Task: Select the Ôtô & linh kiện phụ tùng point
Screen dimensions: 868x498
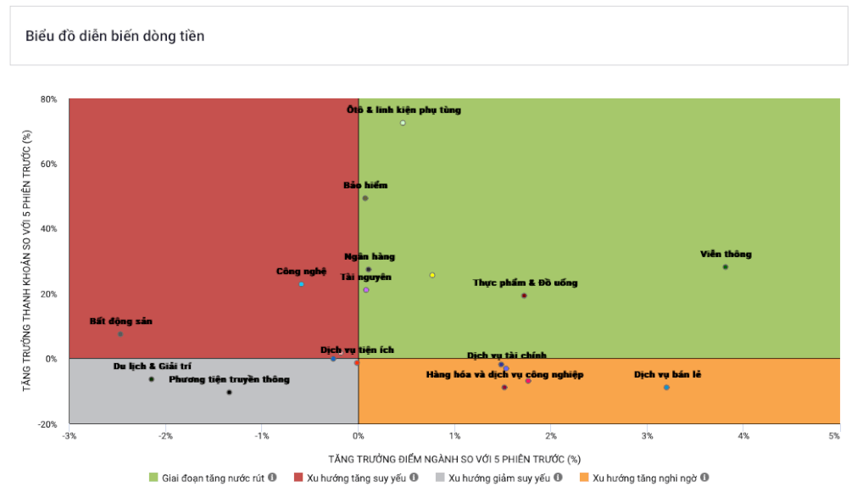Action: pos(403,123)
